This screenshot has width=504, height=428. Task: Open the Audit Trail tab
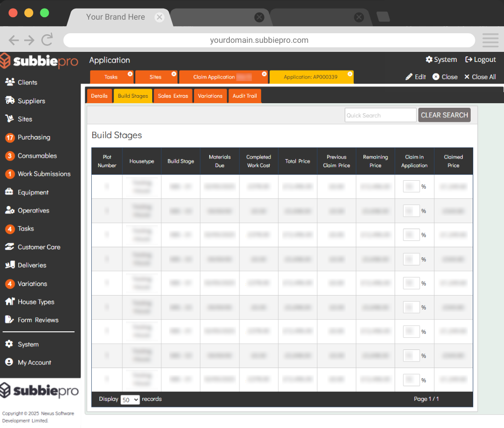click(244, 96)
